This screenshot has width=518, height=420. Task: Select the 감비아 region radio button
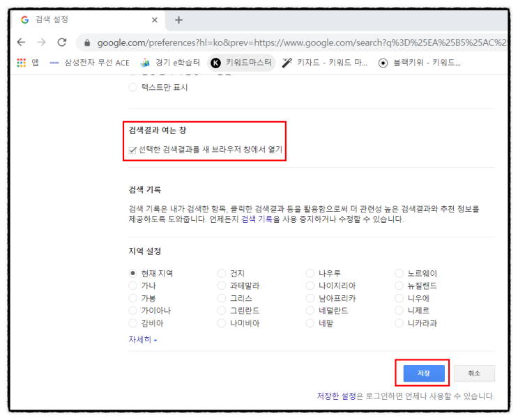(132, 323)
